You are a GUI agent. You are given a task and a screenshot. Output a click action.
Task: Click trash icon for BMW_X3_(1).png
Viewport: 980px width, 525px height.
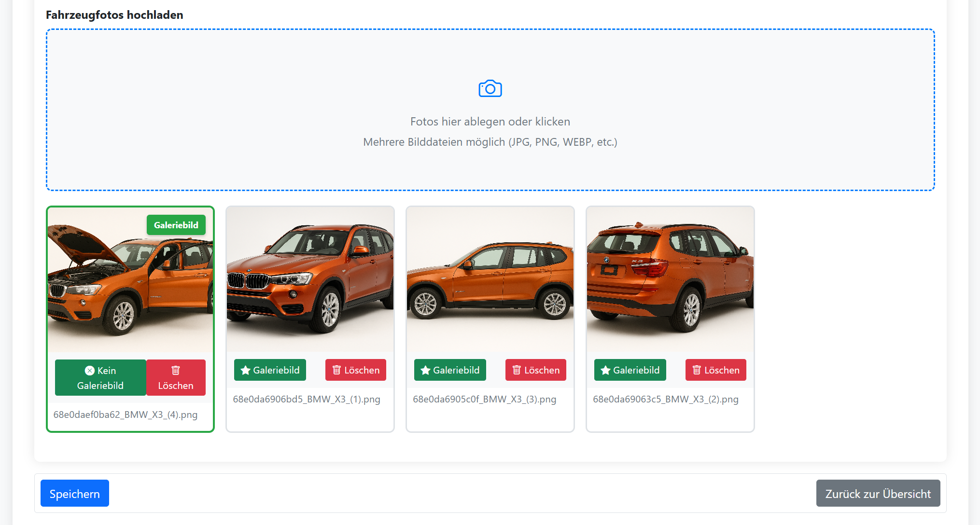pyautogui.click(x=336, y=370)
